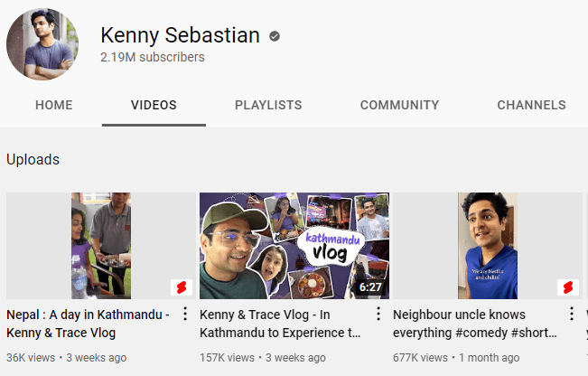Viewport: 588px width, 376px height.
Task: Click Kenny Sebastian's channel profile picture
Action: (42, 44)
